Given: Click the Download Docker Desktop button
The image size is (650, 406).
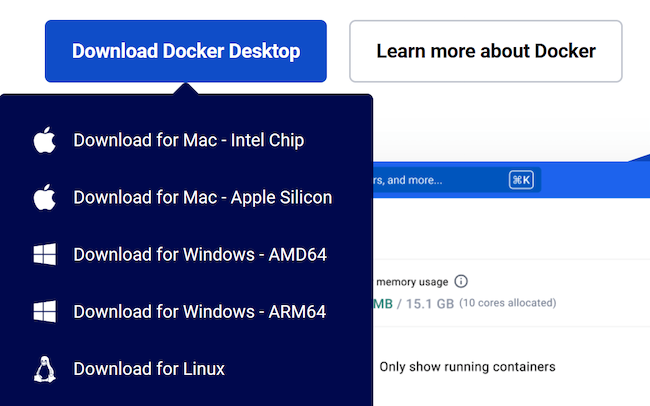Looking at the screenshot, I should pyautogui.click(x=186, y=51).
